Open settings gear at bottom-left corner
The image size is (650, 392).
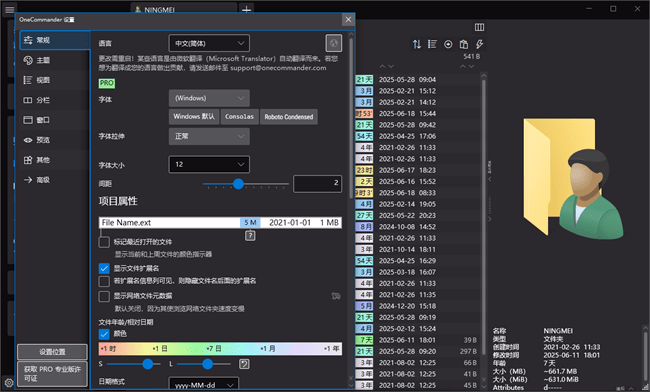9,382
